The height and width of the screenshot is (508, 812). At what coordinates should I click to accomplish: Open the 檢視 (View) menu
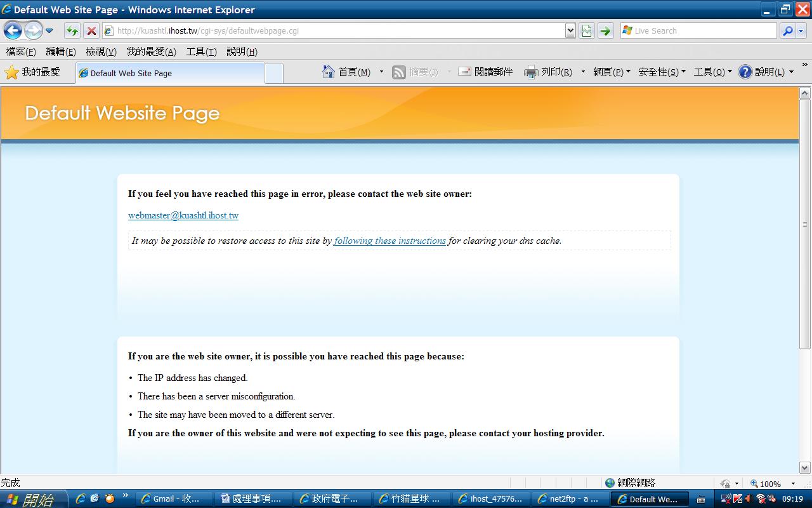101,52
